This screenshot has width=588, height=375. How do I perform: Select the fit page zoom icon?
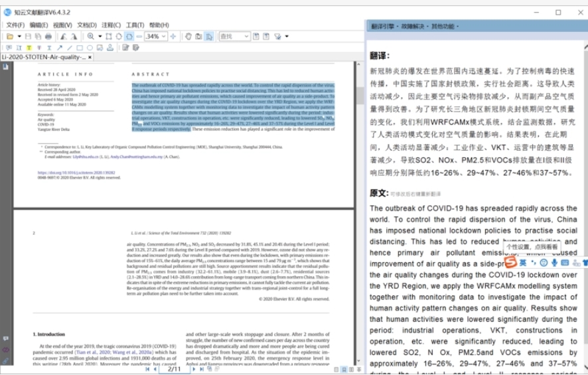point(119,37)
